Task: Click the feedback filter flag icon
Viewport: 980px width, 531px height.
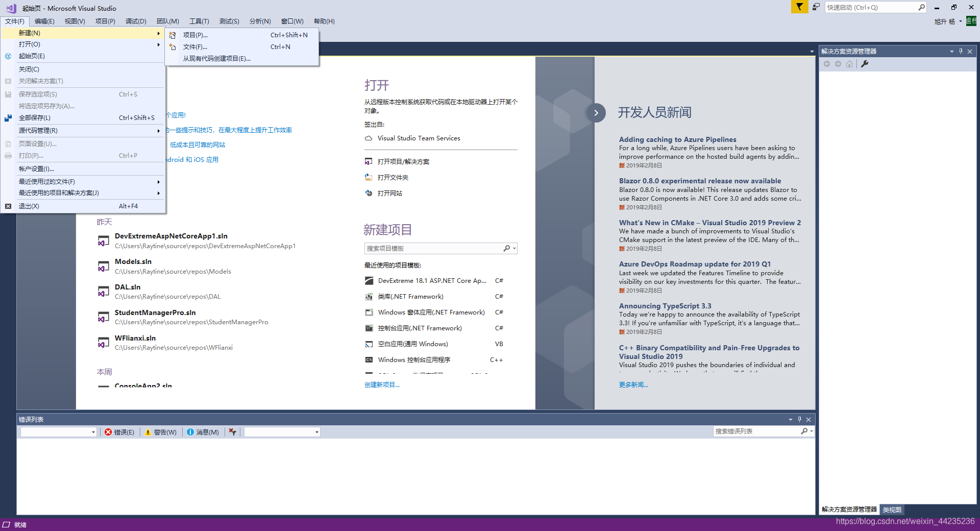Action: (x=799, y=7)
